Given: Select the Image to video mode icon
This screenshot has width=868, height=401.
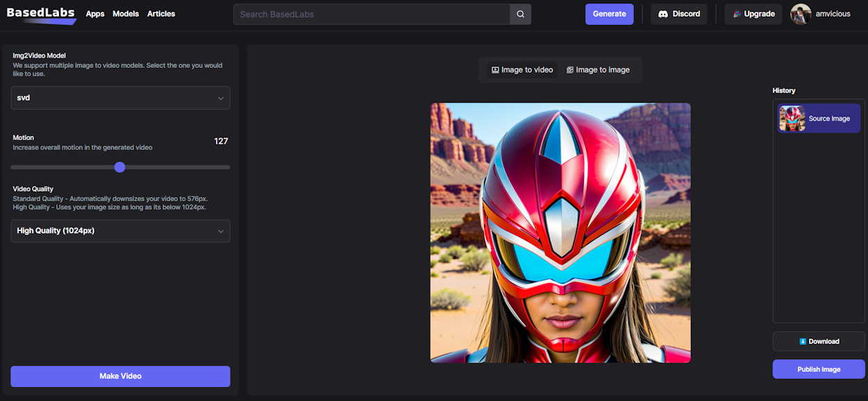Looking at the screenshot, I should pyautogui.click(x=496, y=69).
